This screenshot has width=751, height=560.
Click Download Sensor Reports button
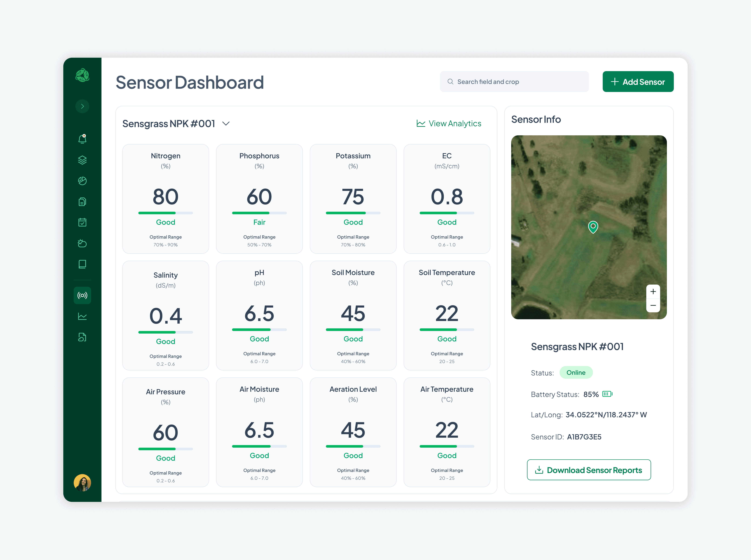(589, 470)
